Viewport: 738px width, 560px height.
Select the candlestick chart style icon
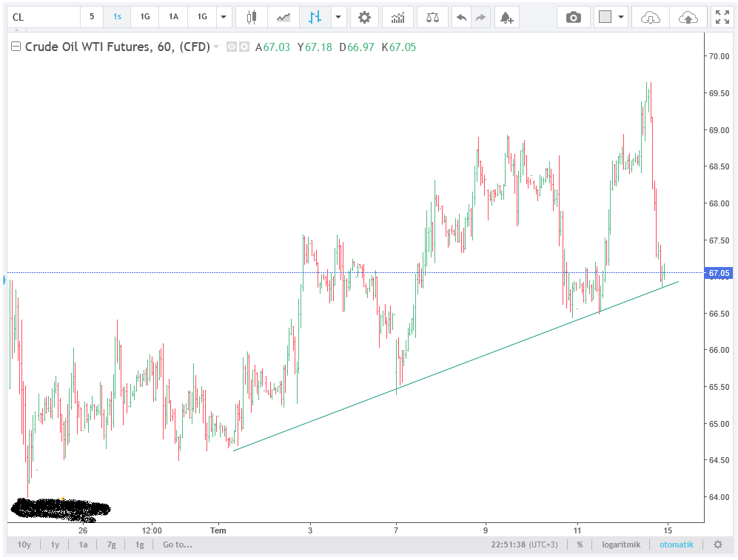coord(252,17)
